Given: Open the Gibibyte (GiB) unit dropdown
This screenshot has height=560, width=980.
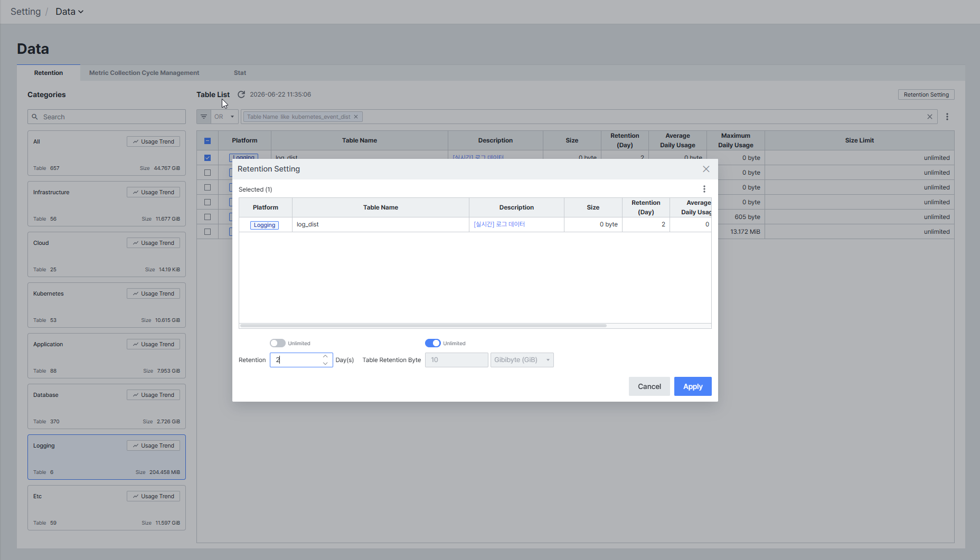Looking at the screenshot, I should tap(522, 360).
